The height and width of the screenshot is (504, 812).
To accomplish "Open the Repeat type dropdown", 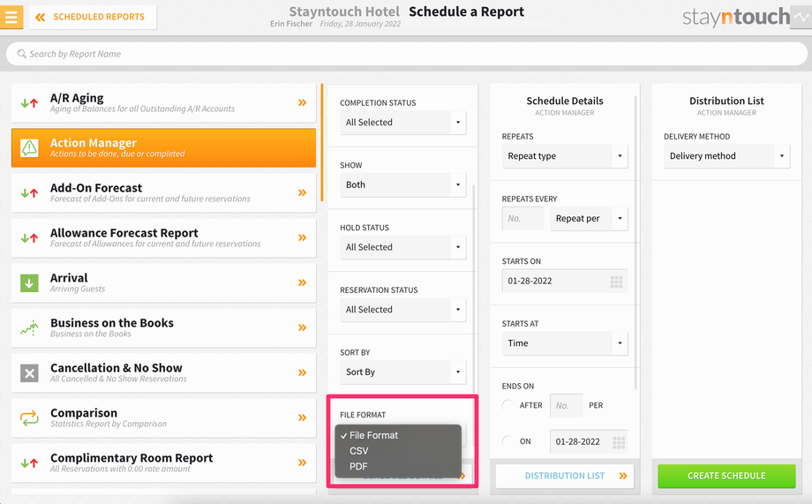I will [x=565, y=156].
